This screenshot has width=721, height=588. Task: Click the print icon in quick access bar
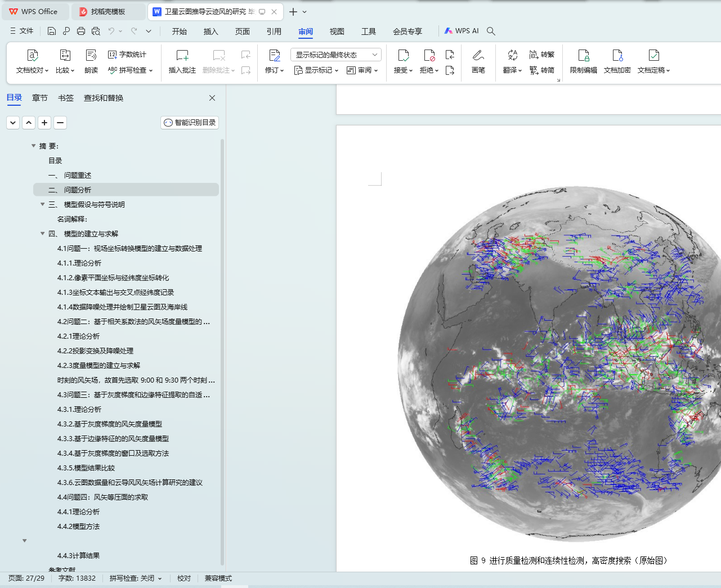click(81, 31)
